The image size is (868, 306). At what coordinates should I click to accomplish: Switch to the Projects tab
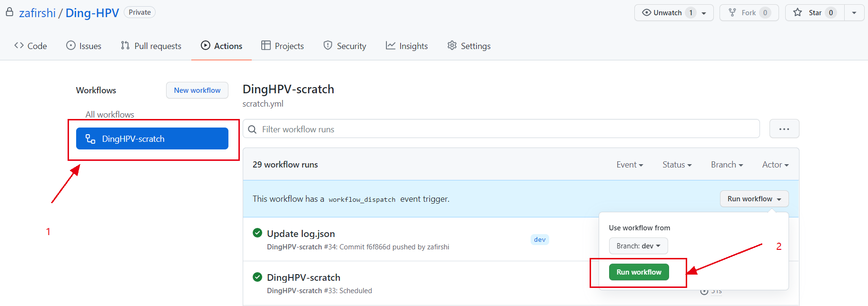[283, 46]
